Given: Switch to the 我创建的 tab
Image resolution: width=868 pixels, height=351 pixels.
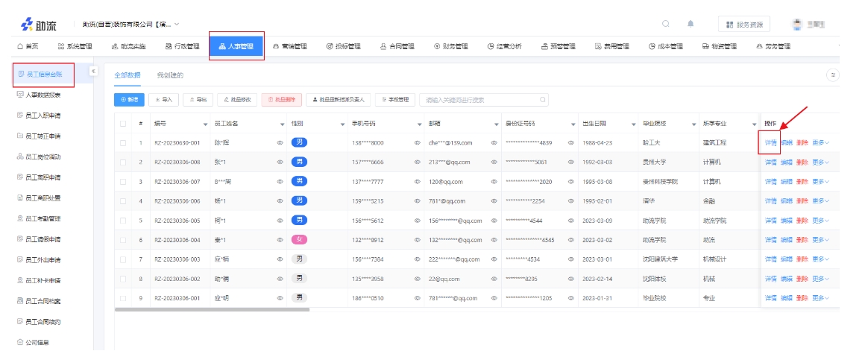Looking at the screenshot, I should click(170, 75).
